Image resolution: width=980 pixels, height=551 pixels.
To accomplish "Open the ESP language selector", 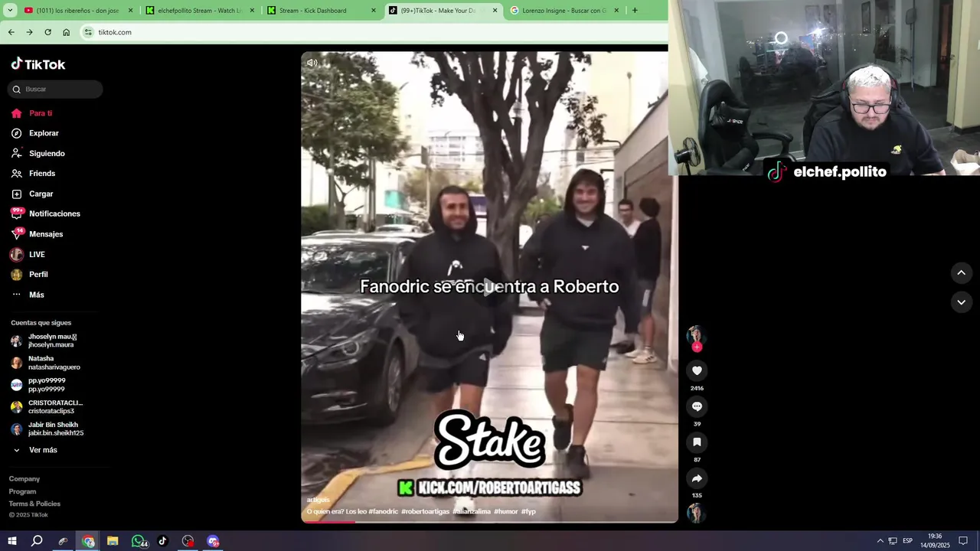I will point(907,541).
